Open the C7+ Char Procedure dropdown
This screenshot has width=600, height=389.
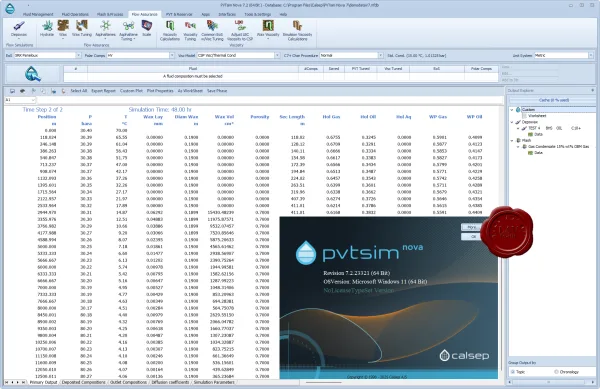[380, 55]
